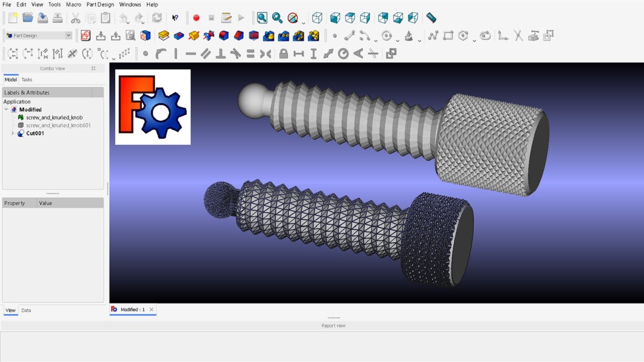Click the Equal constraint icon
The width and height of the screenshot is (644, 362).
tap(251, 53)
